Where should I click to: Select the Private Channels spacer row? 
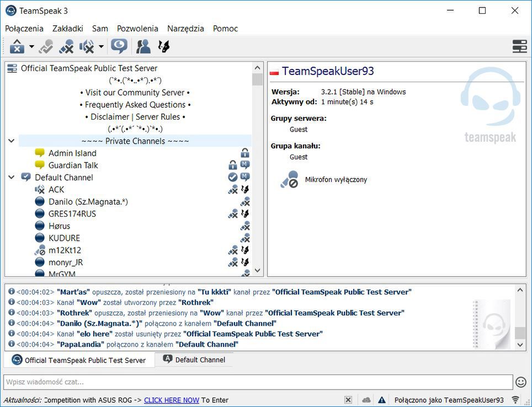click(x=135, y=141)
